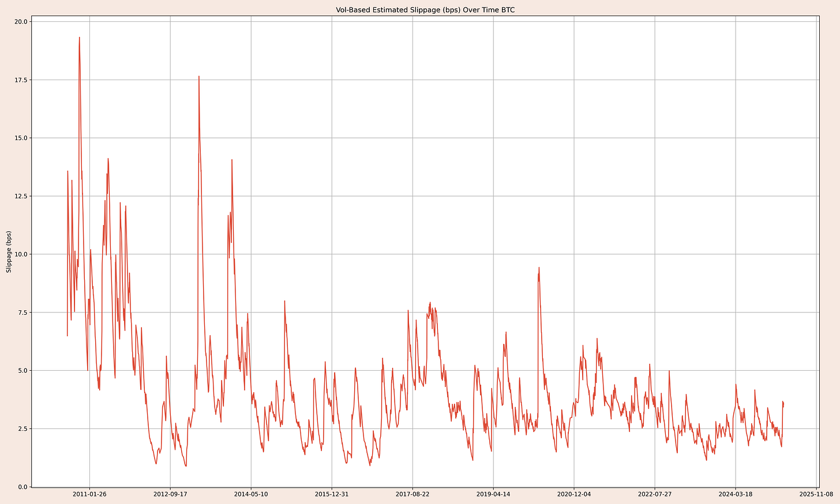This screenshot has height=504, width=840.
Task: Click the 5.0 y-axis tick label
Action: point(24,370)
